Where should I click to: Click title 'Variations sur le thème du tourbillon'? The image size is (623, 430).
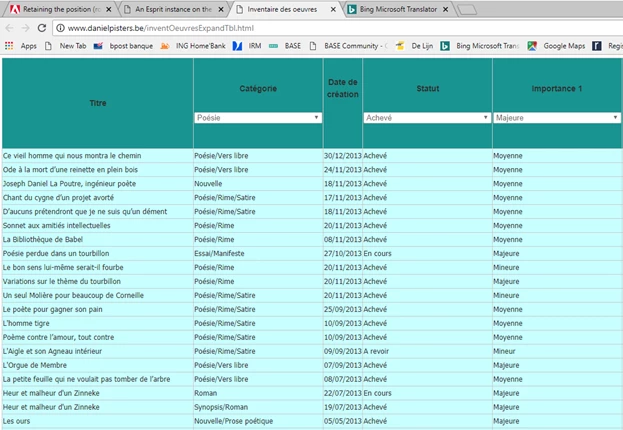point(62,281)
